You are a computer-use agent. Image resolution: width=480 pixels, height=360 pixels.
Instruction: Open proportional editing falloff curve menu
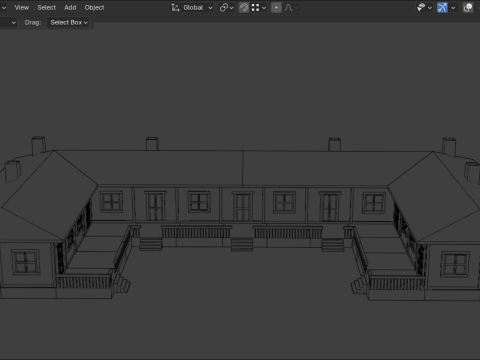pos(291,7)
